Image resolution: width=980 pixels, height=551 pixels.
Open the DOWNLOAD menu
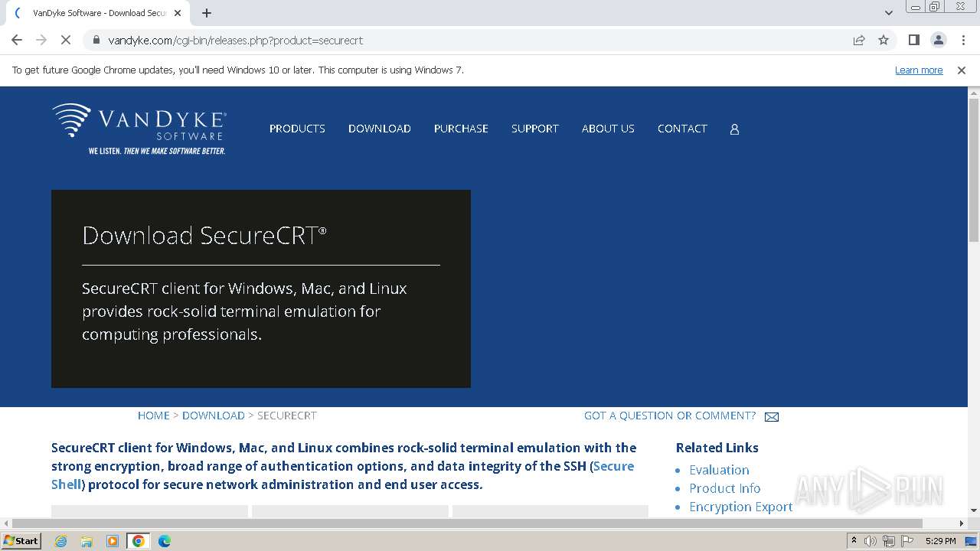point(380,129)
